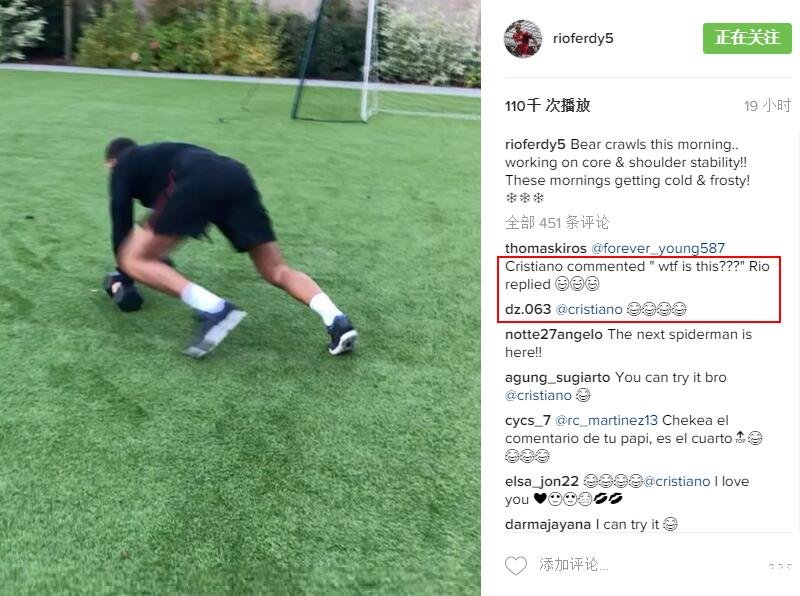
Task: Open the @rc_martinez13 mention
Action: pos(606,421)
